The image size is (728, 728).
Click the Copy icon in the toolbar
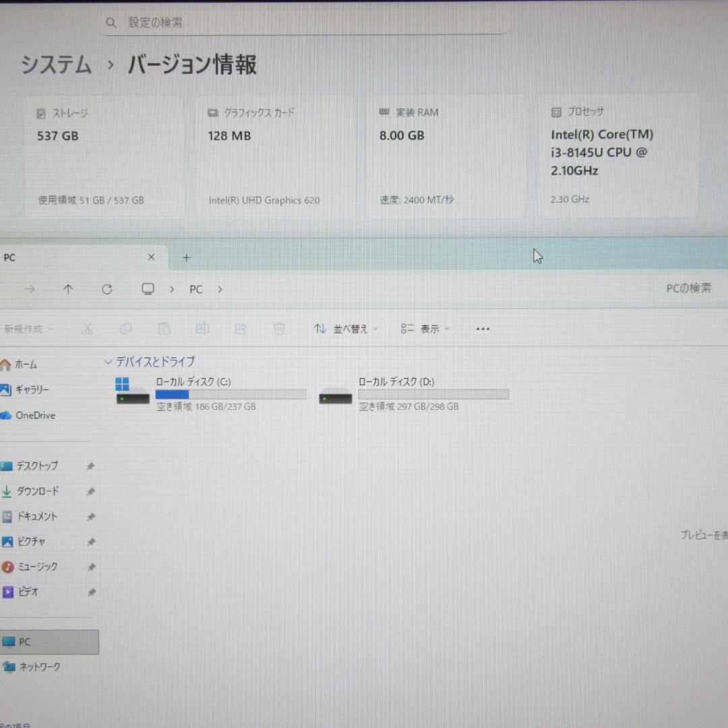pos(126,328)
